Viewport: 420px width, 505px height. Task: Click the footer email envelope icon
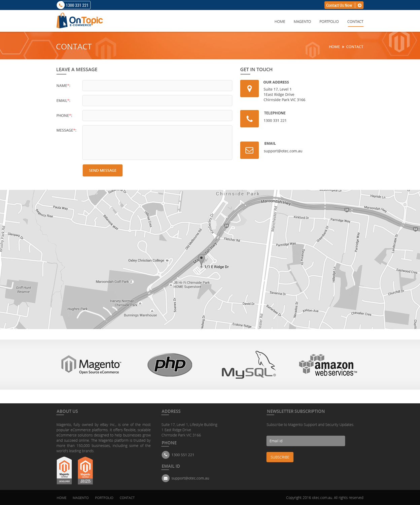(x=166, y=478)
